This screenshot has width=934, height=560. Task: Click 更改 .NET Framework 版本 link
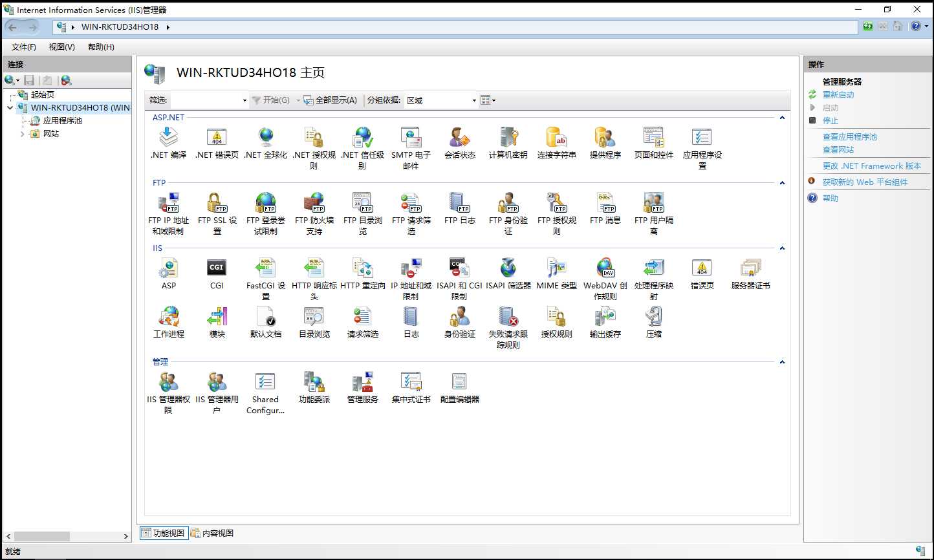pyautogui.click(x=872, y=166)
